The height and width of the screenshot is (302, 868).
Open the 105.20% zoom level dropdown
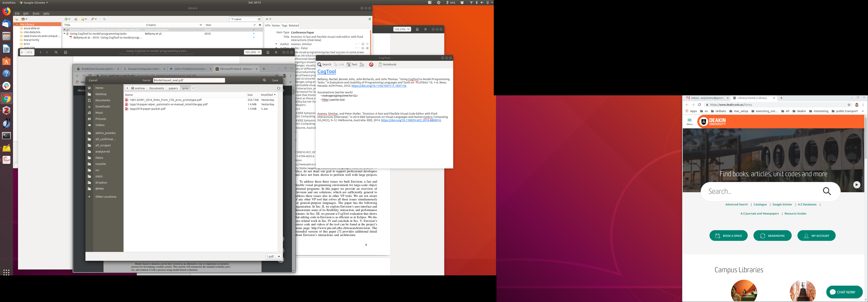pyautogui.click(x=252, y=52)
